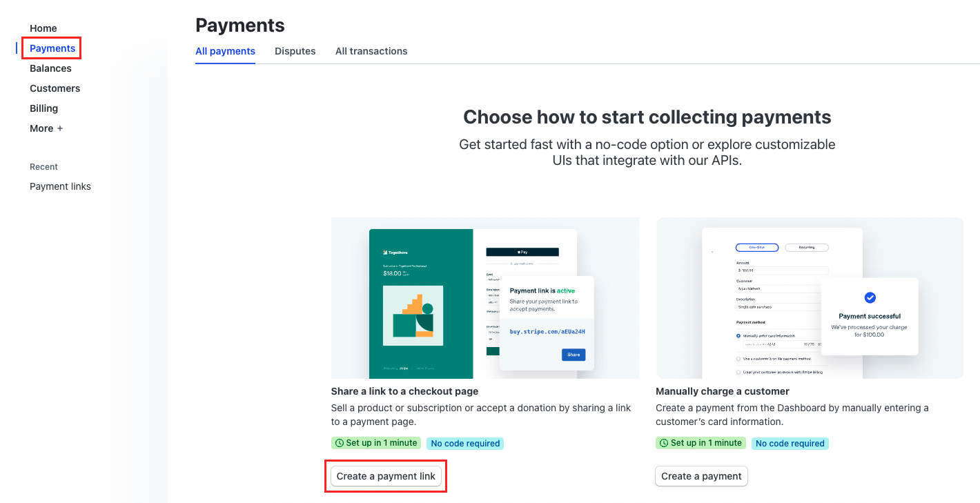Open Balances in the sidebar

(x=50, y=68)
